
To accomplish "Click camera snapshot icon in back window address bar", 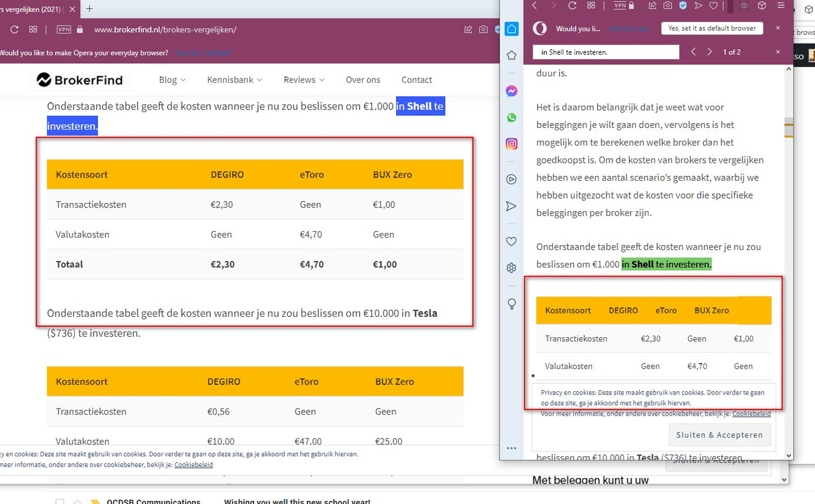I will (484, 29).
